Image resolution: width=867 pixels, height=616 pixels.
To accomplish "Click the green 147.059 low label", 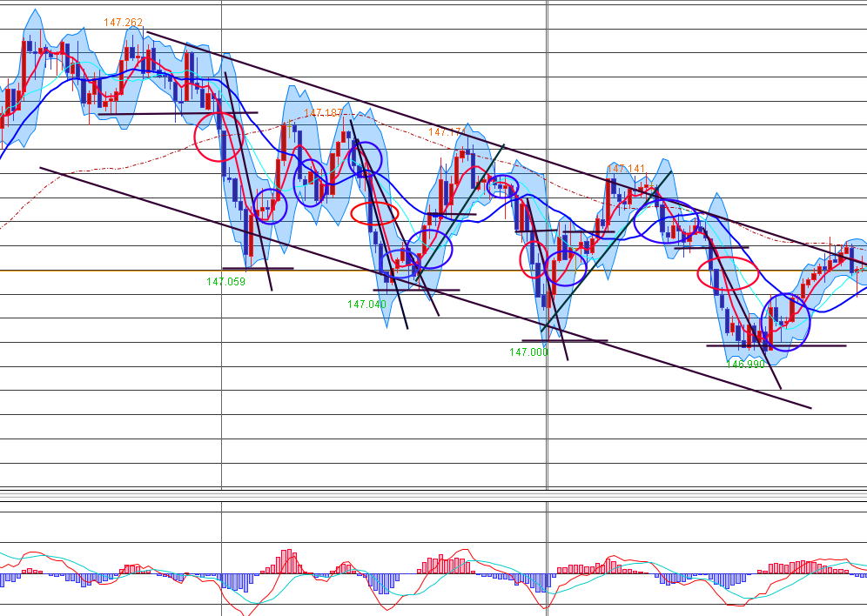I will pos(225,281).
